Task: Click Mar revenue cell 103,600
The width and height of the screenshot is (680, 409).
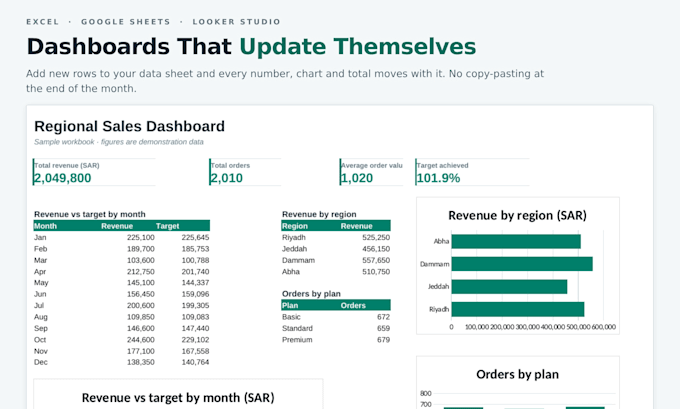Action: click(141, 260)
